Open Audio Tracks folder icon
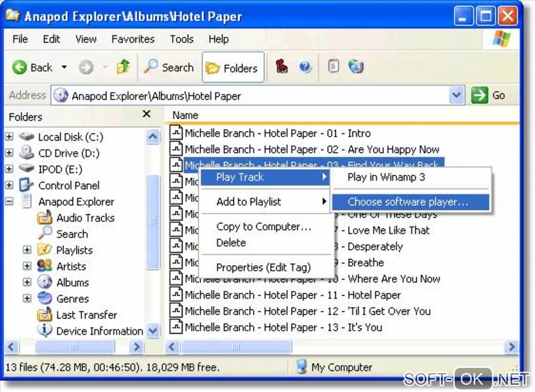This screenshot has height=392, width=535. point(45,217)
